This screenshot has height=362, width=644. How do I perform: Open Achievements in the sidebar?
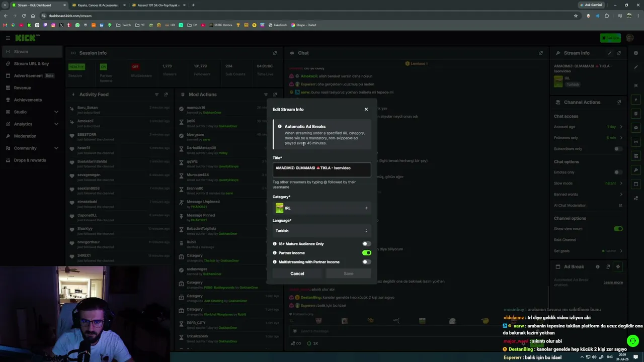[31, 100]
